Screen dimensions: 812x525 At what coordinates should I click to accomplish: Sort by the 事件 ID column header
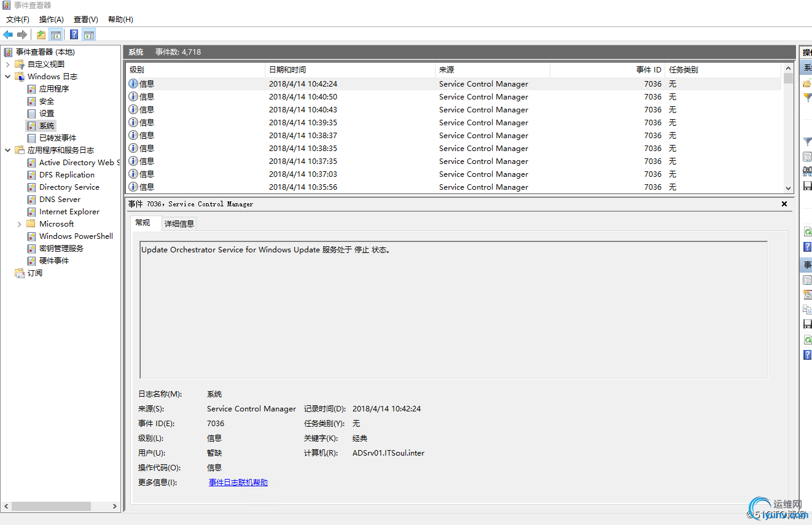(607, 70)
